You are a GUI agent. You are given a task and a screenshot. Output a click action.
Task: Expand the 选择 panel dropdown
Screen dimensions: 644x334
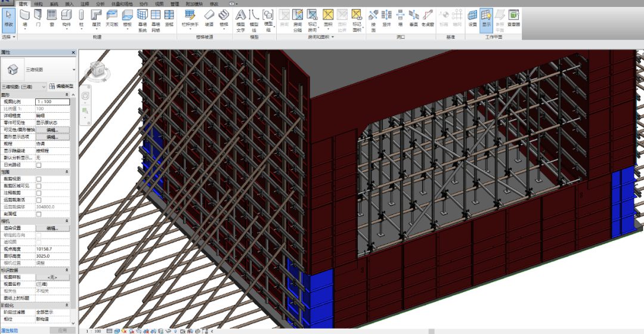(x=8, y=37)
